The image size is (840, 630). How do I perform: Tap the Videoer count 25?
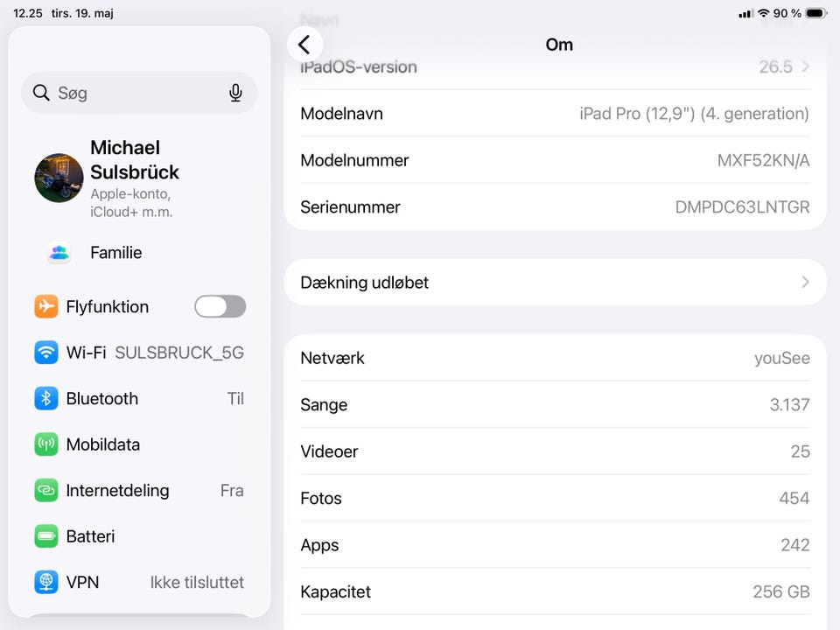tap(801, 451)
